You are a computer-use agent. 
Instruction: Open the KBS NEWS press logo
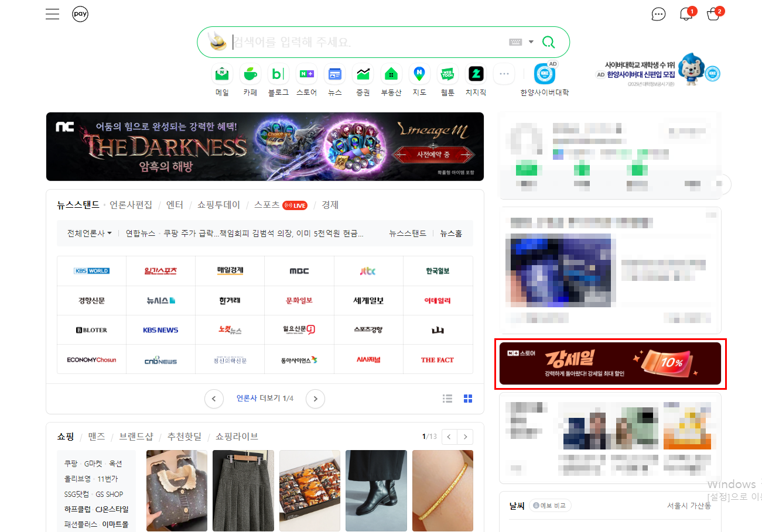[160, 330]
